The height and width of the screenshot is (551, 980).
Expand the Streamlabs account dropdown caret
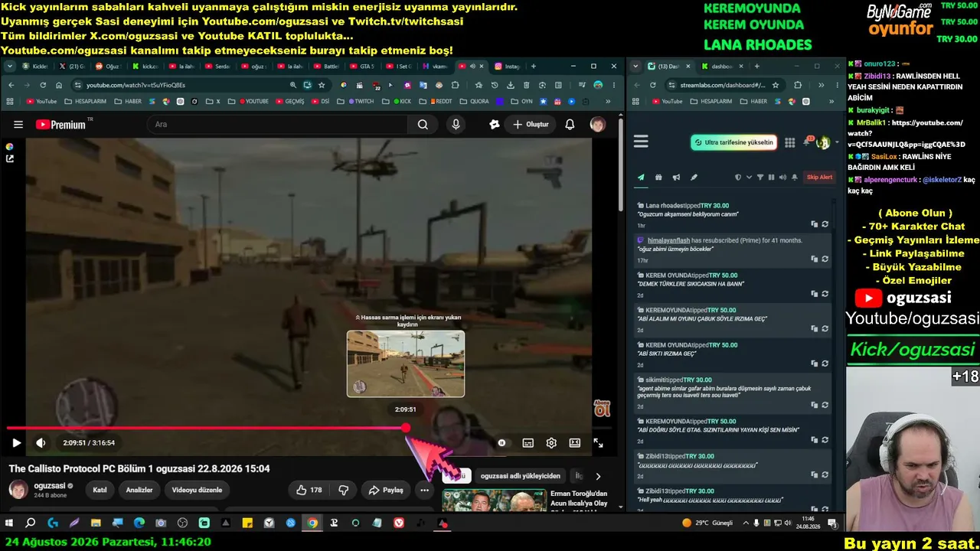tap(837, 143)
